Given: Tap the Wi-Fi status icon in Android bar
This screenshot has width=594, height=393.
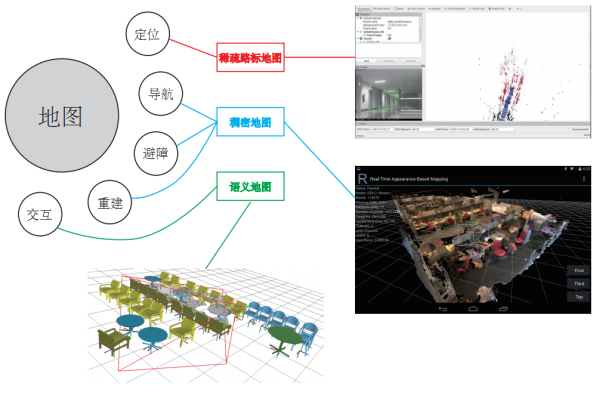Looking at the screenshot, I should click(x=572, y=169).
